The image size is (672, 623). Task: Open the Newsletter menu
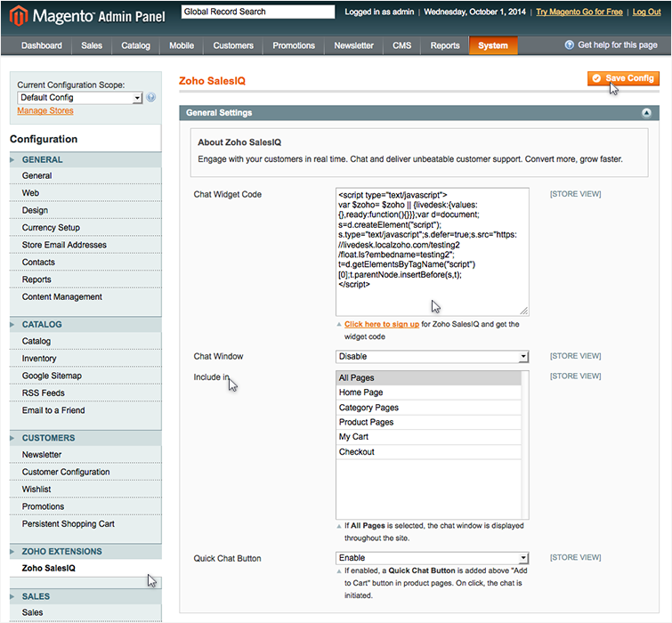(353, 45)
